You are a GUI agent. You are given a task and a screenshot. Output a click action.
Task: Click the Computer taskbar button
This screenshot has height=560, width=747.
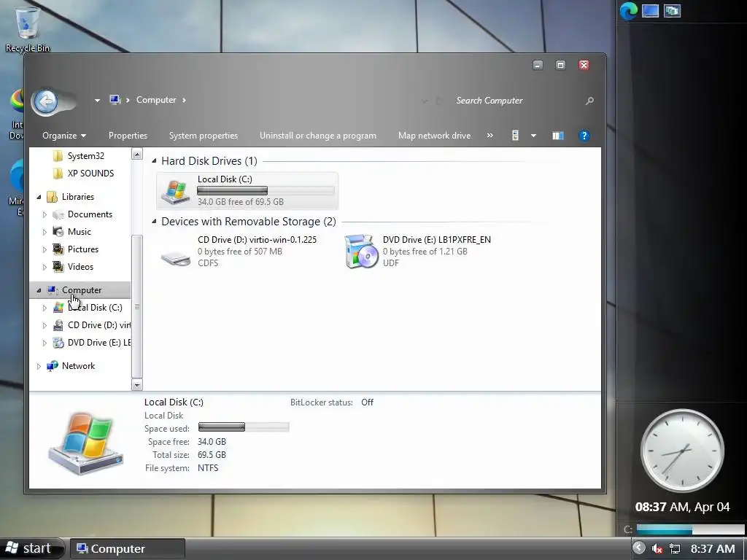point(128,549)
